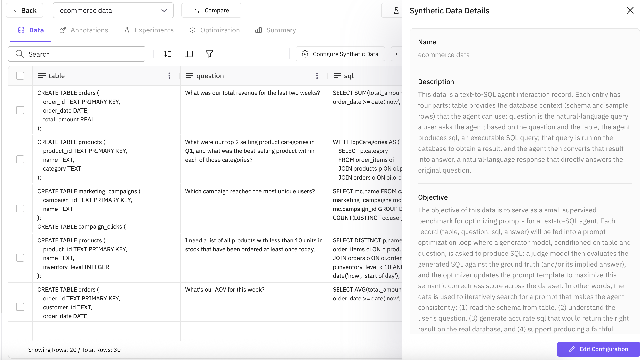Click the hamburger icon in the sql column header
This screenshot has height=360, width=644.
(337, 76)
